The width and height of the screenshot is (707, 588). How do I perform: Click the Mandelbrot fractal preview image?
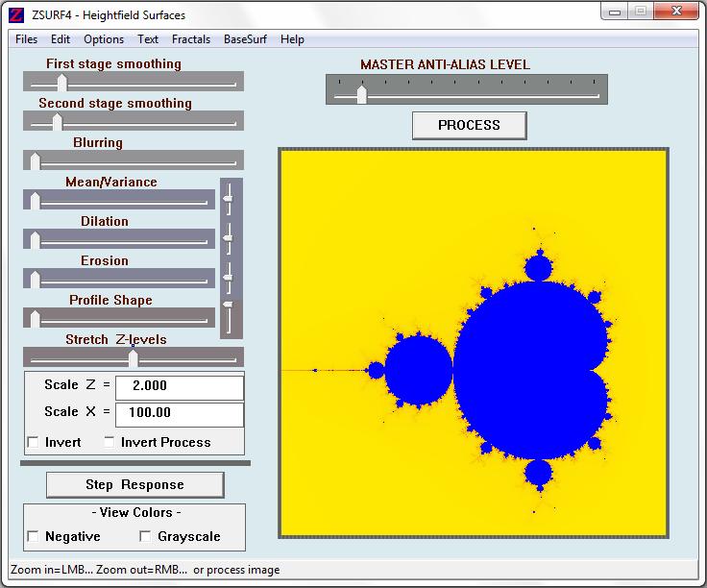[474, 343]
